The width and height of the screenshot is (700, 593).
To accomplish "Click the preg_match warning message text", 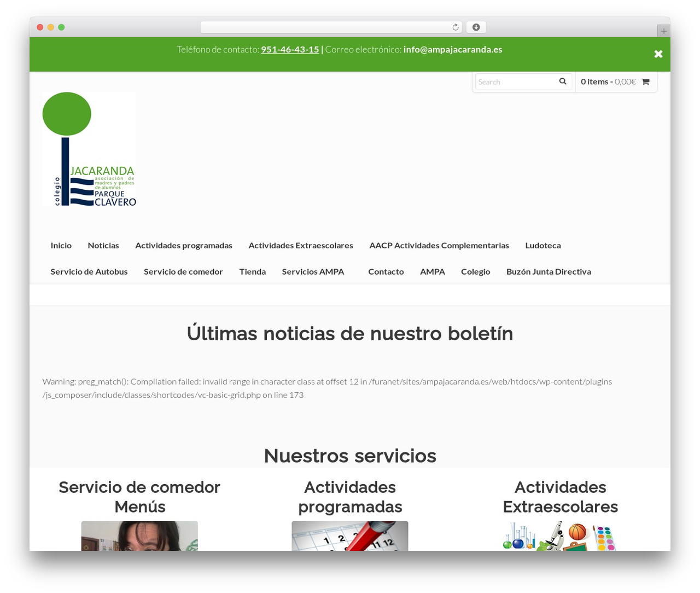I will 327,388.
